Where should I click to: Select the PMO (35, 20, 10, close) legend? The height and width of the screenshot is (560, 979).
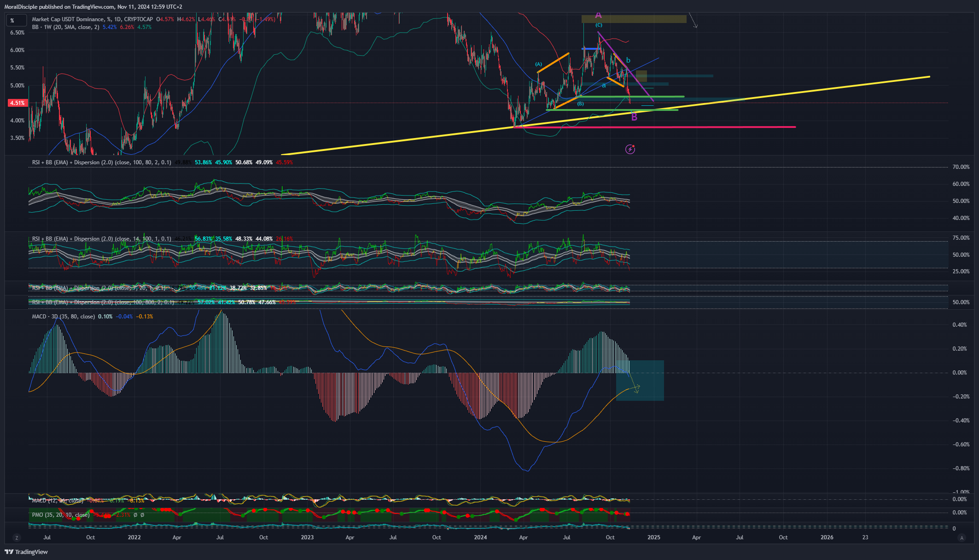[61, 515]
